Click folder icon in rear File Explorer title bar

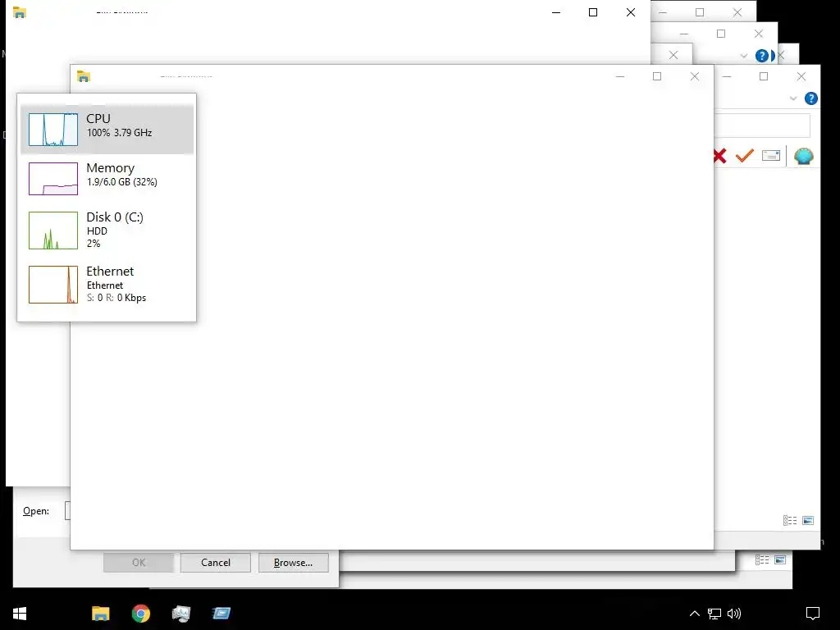coord(20,12)
